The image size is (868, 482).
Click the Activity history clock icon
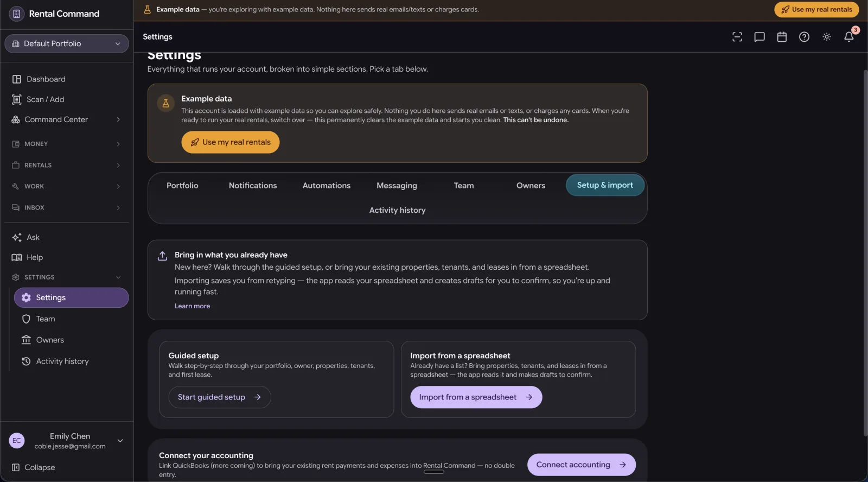tap(26, 361)
